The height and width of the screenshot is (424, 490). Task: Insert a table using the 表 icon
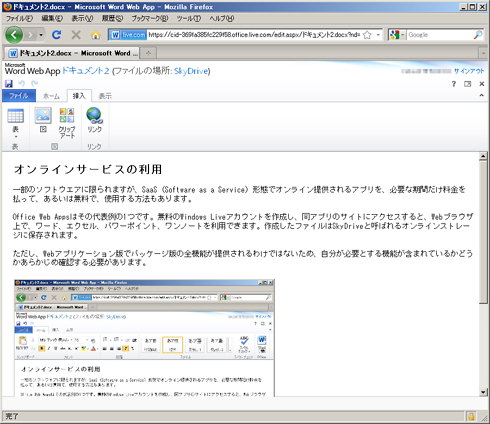point(15,116)
